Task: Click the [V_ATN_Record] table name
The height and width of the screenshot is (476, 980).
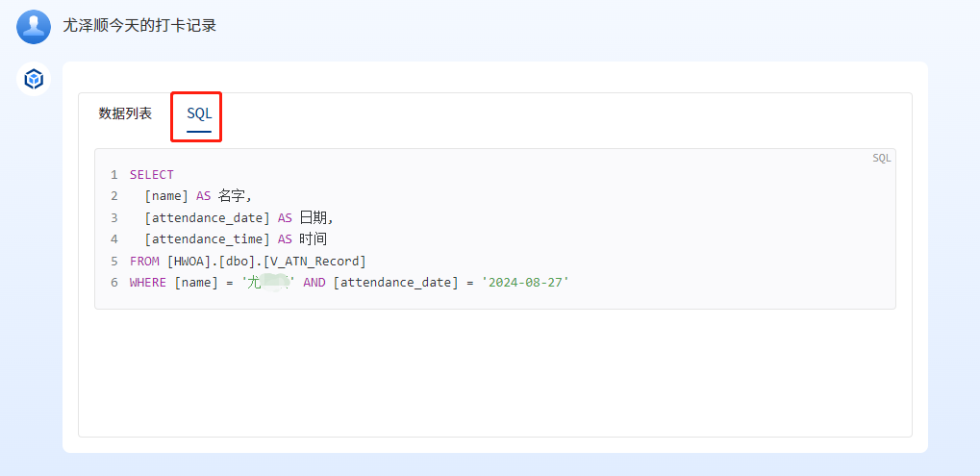Action: pyautogui.click(x=314, y=261)
